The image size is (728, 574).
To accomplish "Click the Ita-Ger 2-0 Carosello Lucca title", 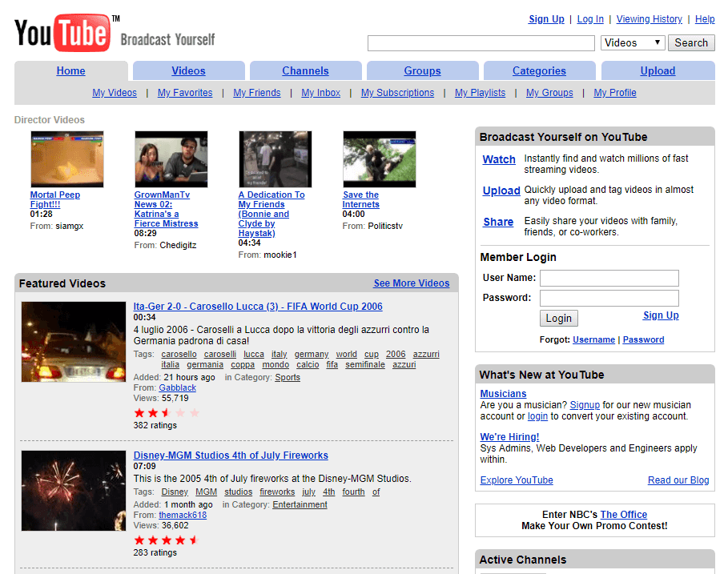I will (258, 307).
